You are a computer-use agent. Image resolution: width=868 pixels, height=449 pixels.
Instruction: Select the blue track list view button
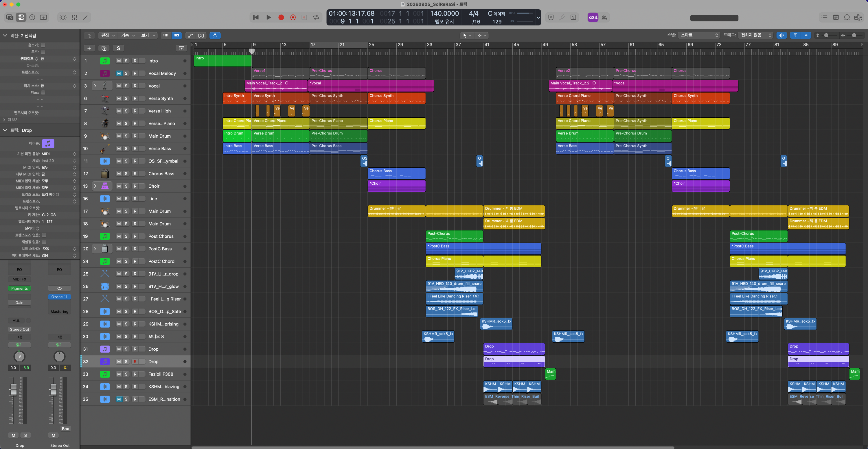click(x=176, y=36)
